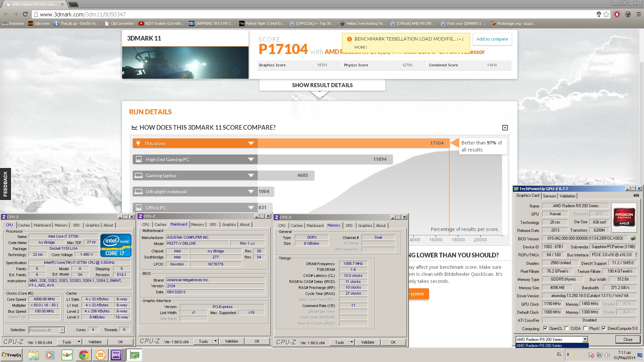Screen dimensions: 644x362
Task: Click the volume speaker tray icon
Action: [x=607, y=355]
